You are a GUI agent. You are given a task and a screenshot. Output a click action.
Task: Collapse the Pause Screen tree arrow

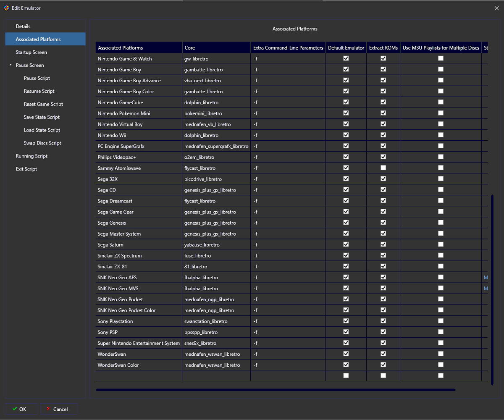(10, 65)
